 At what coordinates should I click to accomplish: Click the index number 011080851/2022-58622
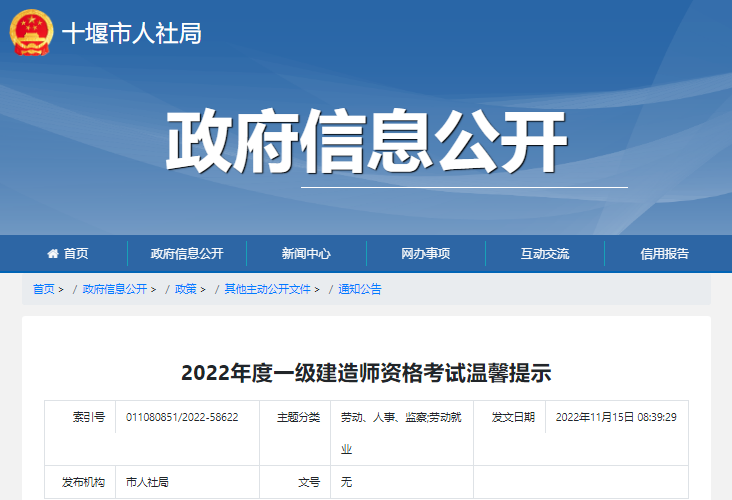pos(182,417)
